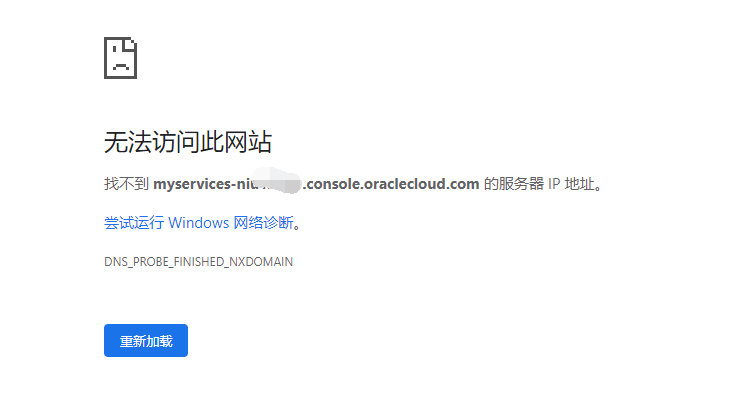Click the word Windows in the diagnostics link

(x=199, y=222)
